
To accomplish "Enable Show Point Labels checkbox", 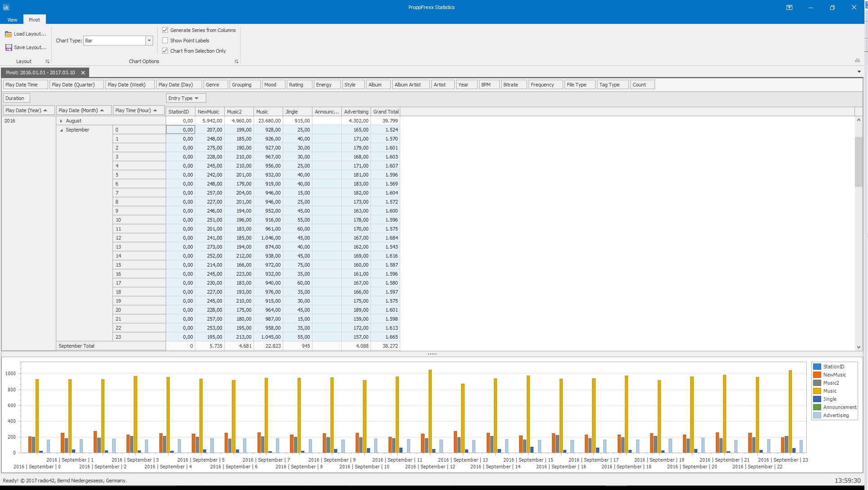I will coord(165,41).
